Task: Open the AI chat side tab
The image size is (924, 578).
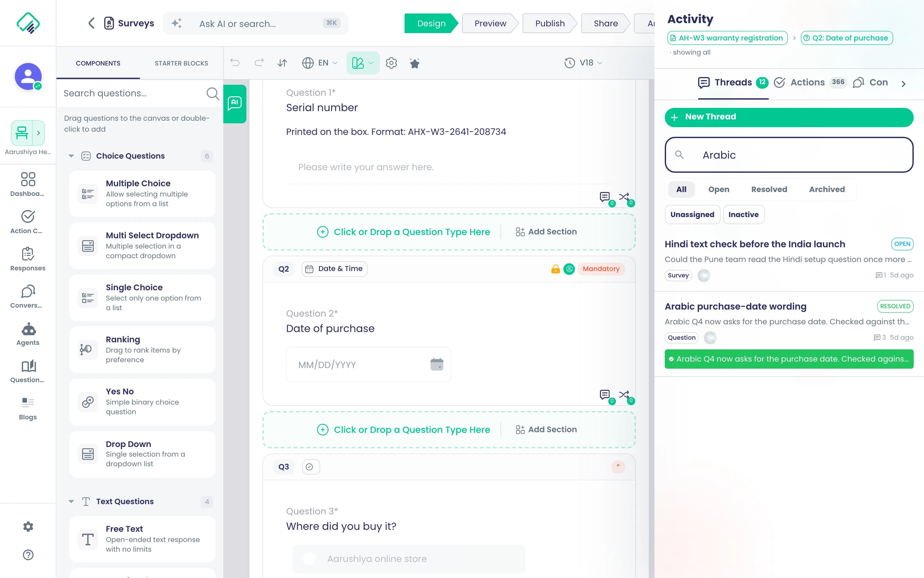Action: click(235, 104)
